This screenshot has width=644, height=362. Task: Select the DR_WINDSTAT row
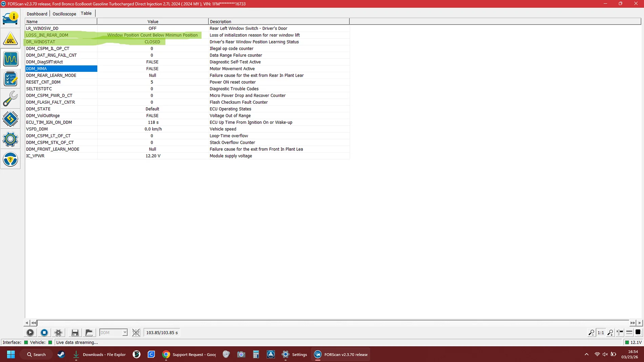point(187,42)
